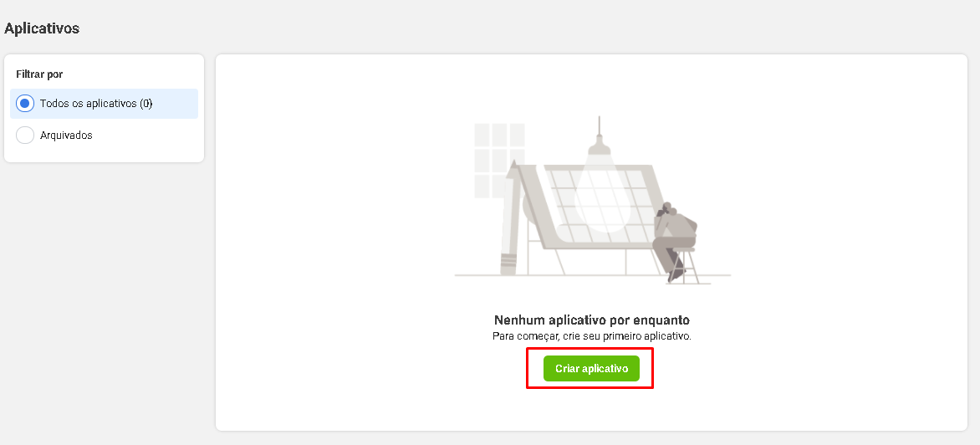The width and height of the screenshot is (980, 445).
Task: Click the blank area of the Arquivados row
Action: coord(147,135)
